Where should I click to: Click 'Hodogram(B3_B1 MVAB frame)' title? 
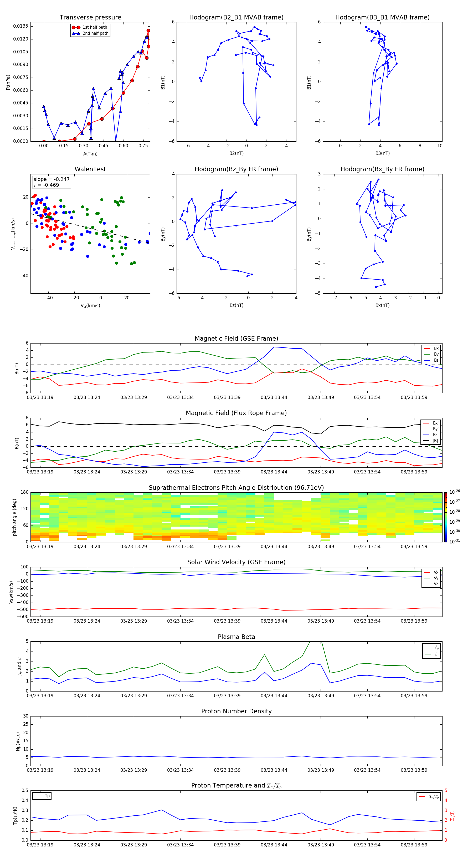pyautogui.click(x=382, y=18)
